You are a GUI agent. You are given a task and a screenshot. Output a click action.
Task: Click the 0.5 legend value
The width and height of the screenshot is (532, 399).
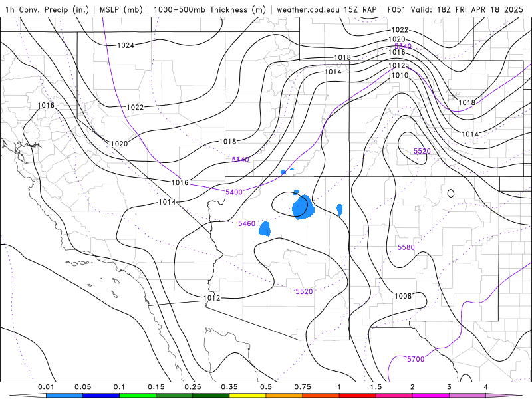click(266, 387)
